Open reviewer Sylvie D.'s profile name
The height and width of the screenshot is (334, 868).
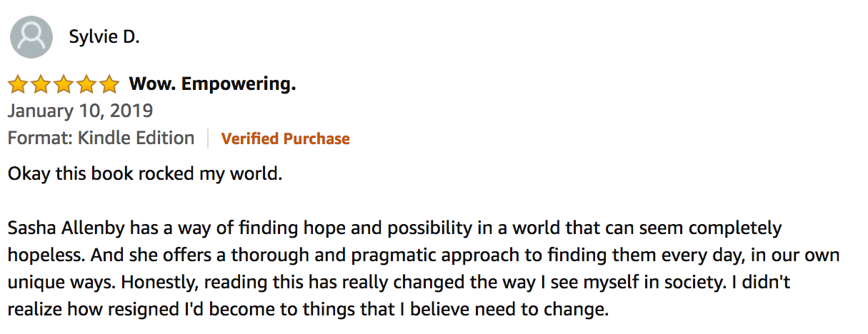pos(104,37)
